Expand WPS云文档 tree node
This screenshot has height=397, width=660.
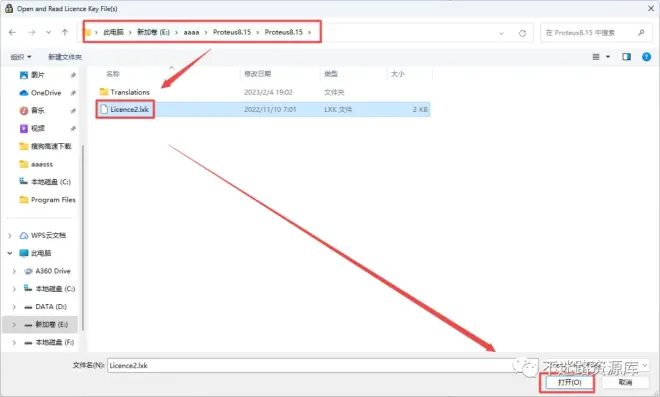pyautogui.click(x=10, y=235)
